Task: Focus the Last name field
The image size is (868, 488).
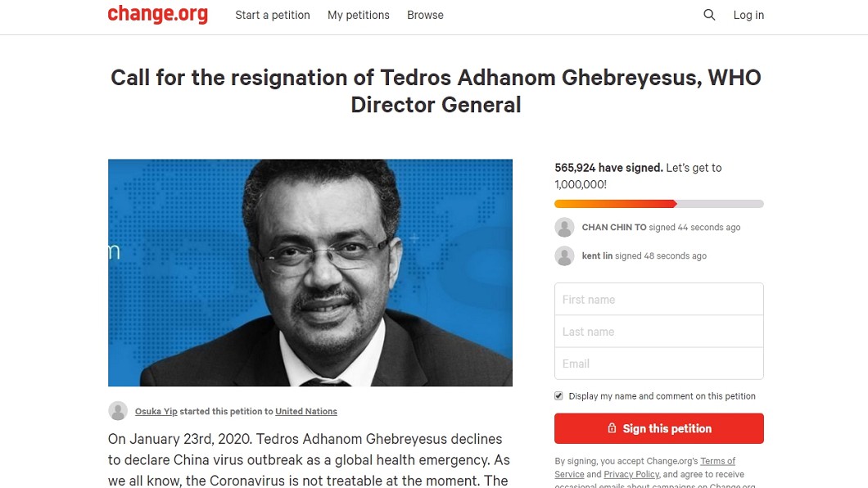Action: [658, 332]
